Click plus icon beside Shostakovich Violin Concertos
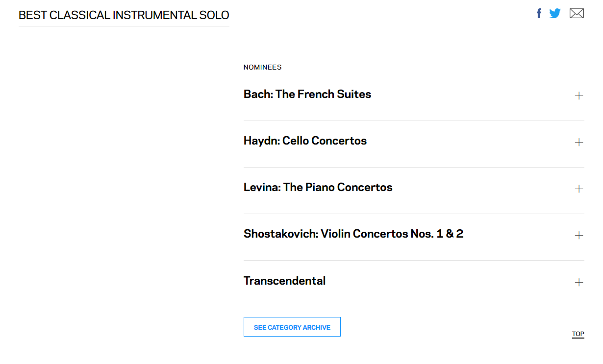 click(x=579, y=235)
